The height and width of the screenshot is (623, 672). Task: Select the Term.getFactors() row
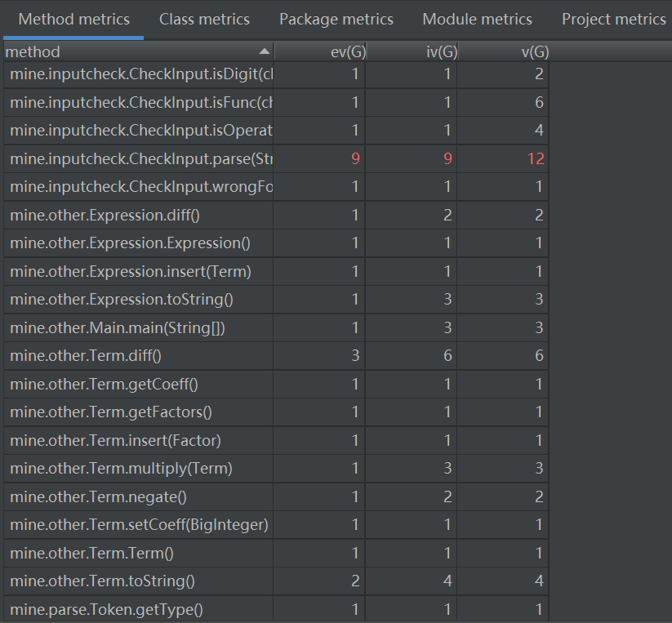click(276, 412)
